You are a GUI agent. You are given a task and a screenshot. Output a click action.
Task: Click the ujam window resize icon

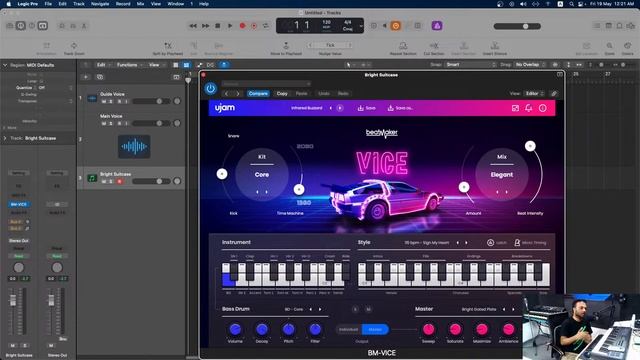[x=515, y=108]
